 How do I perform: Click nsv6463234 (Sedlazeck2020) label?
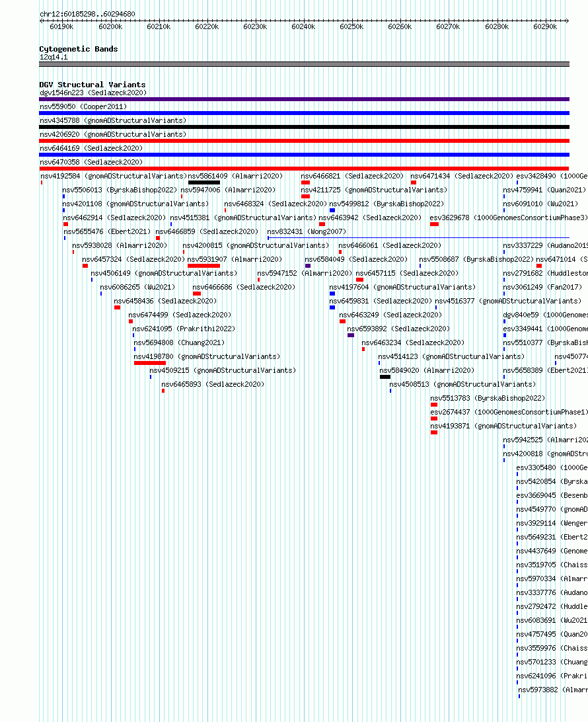coord(413,342)
